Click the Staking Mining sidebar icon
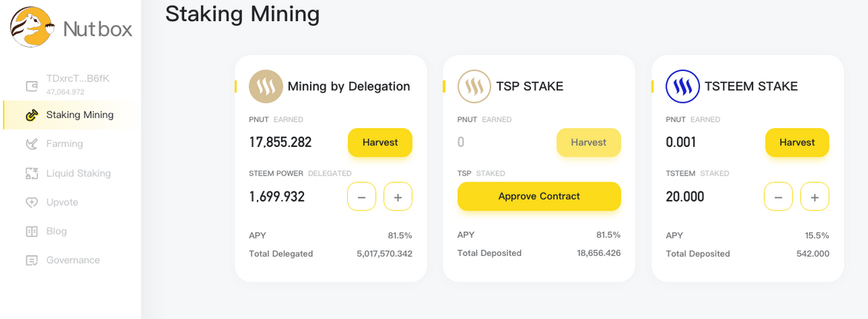 tap(31, 115)
